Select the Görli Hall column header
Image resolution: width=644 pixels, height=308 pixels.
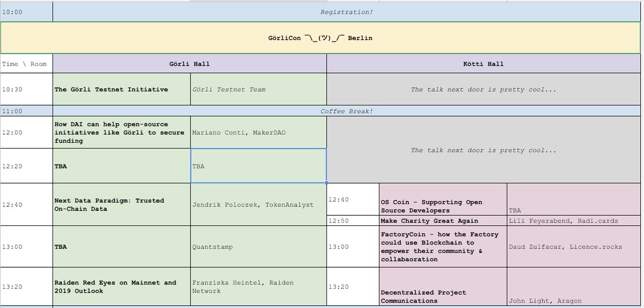coord(189,64)
